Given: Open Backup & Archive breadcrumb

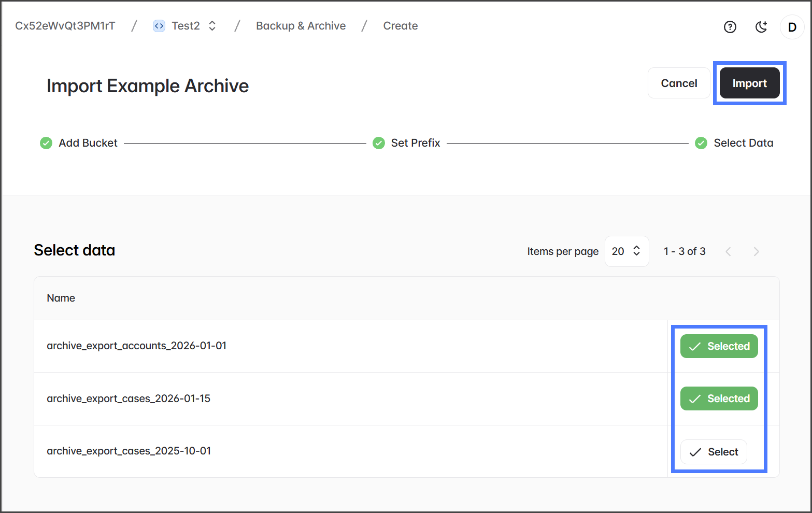Looking at the screenshot, I should [x=301, y=26].
